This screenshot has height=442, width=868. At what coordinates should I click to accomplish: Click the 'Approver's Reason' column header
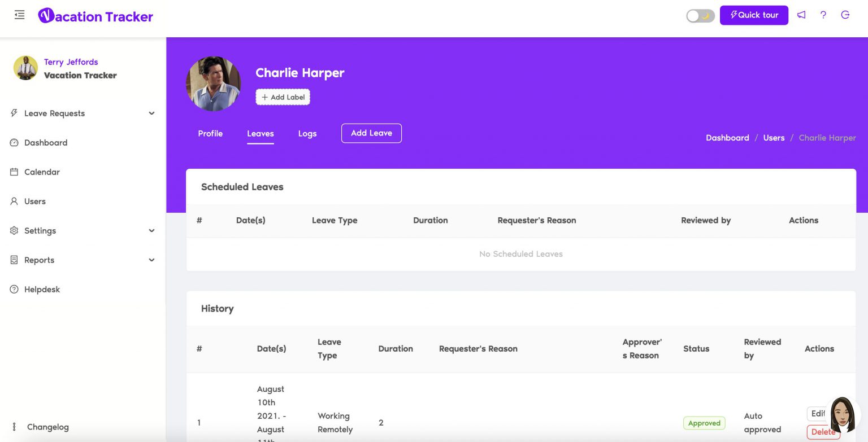(x=642, y=349)
